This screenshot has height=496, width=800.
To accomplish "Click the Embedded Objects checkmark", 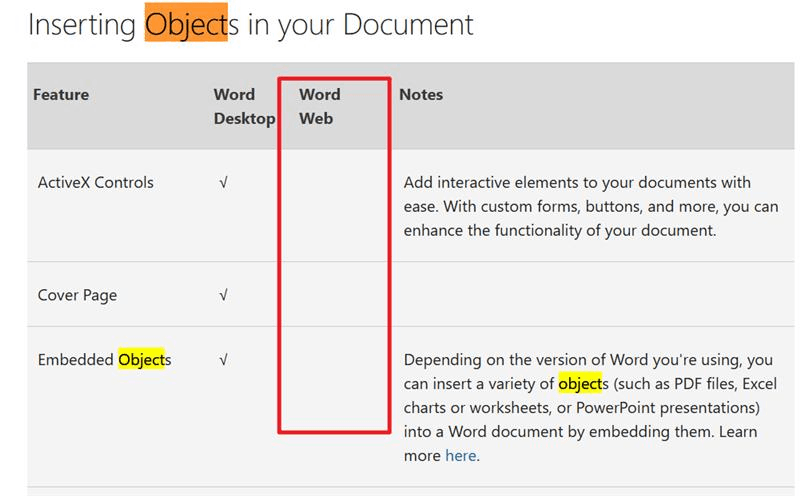I will pyautogui.click(x=223, y=360).
